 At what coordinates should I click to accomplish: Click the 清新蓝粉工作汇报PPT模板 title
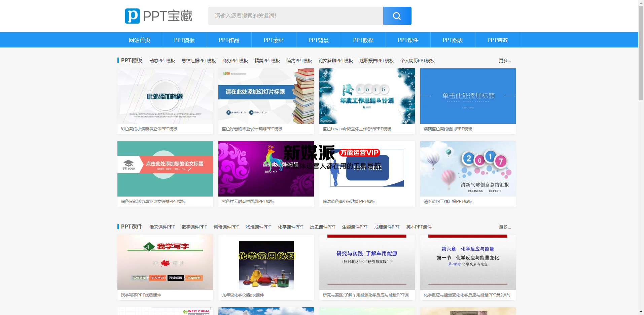[x=448, y=202]
